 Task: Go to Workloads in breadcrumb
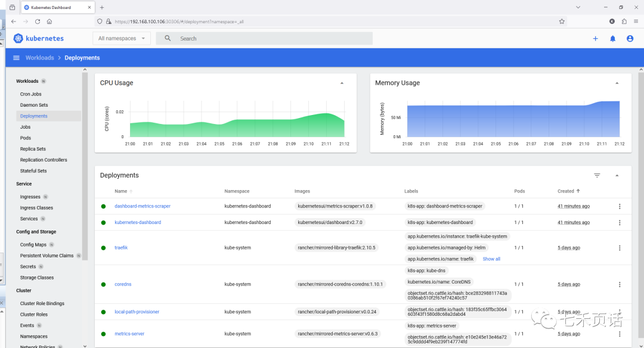(x=40, y=58)
